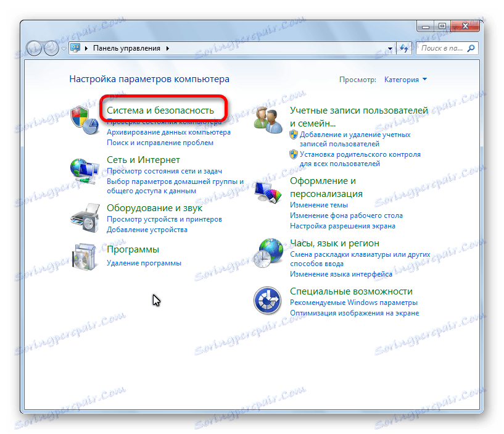Viewport: 504px width, 434px height.
Task: Open Поиск и исправление проблем link
Action: [160, 143]
